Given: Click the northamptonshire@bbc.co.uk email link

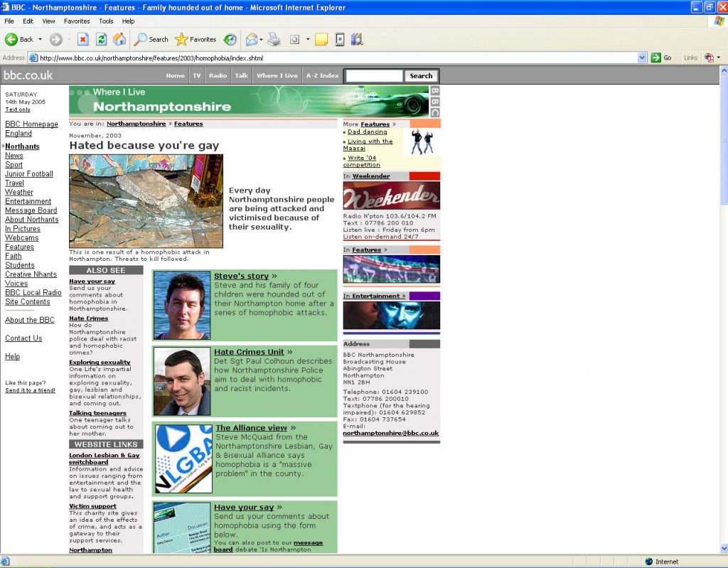Looking at the screenshot, I should pyautogui.click(x=391, y=433).
